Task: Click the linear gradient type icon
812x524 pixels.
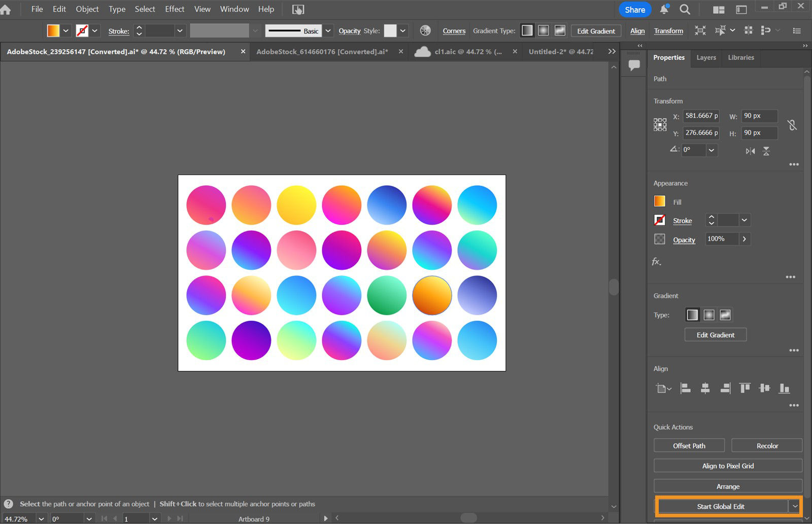Action: pyautogui.click(x=692, y=315)
